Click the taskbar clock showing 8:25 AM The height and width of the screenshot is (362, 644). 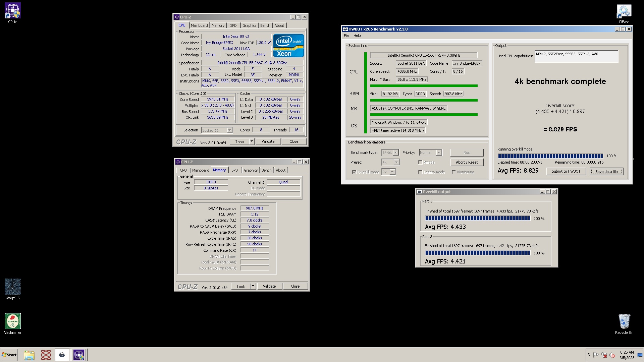(627, 355)
